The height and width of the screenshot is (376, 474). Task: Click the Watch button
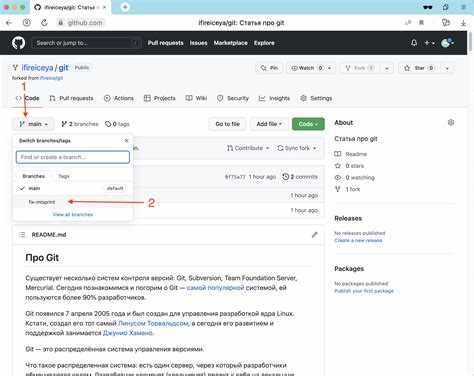(x=307, y=68)
